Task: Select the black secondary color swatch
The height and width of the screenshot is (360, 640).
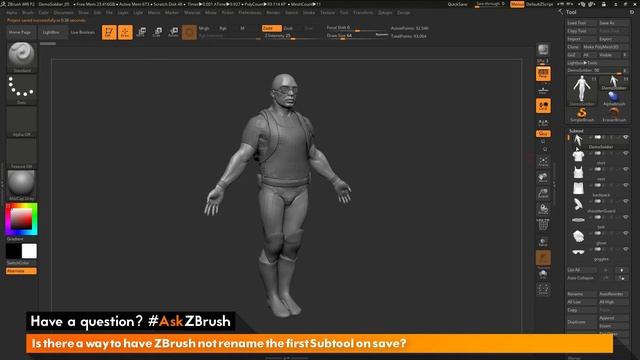Action: pos(13,251)
